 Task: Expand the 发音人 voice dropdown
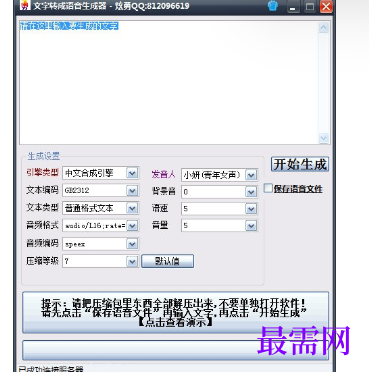click(x=251, y=175)
